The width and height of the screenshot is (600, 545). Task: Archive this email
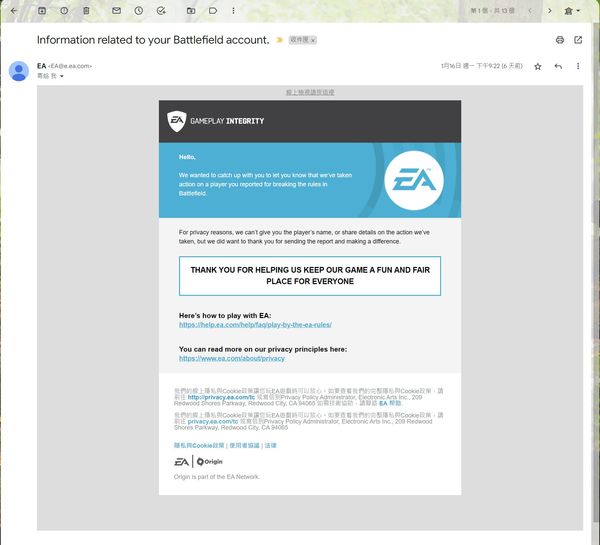tap(41, 10)
